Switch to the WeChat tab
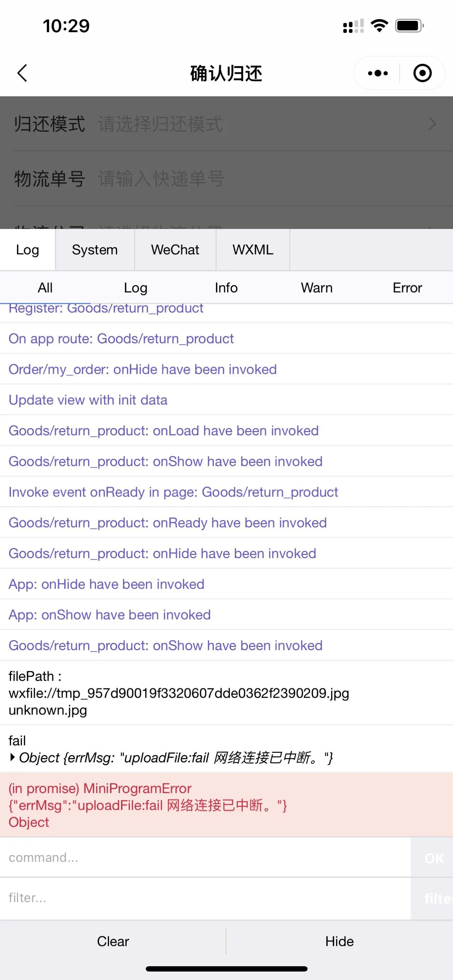This screenshot has height=980, width=453. (x=175, y=250)
